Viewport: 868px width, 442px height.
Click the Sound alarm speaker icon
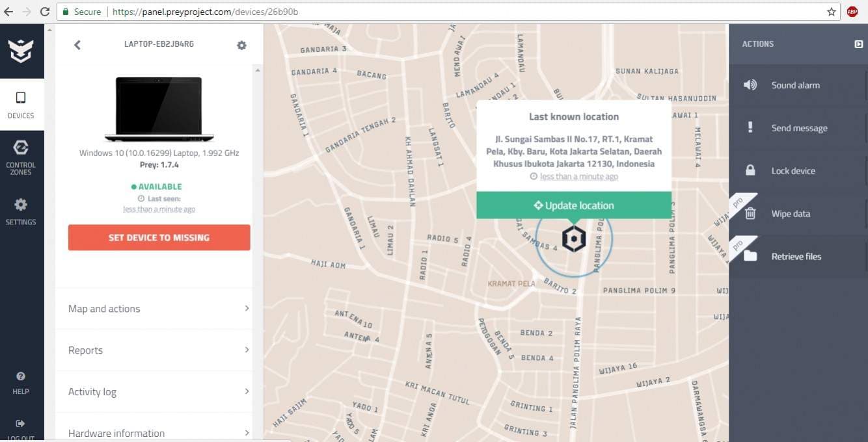coord(750,85)
